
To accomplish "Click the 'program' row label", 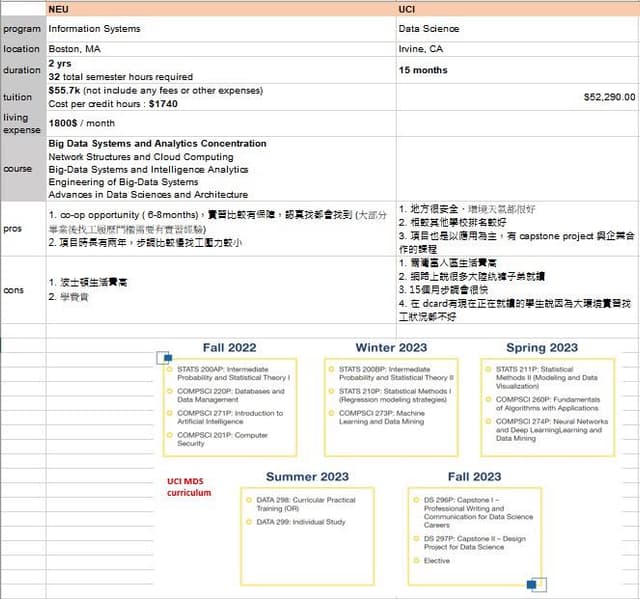I will click(x=22, y=29).
